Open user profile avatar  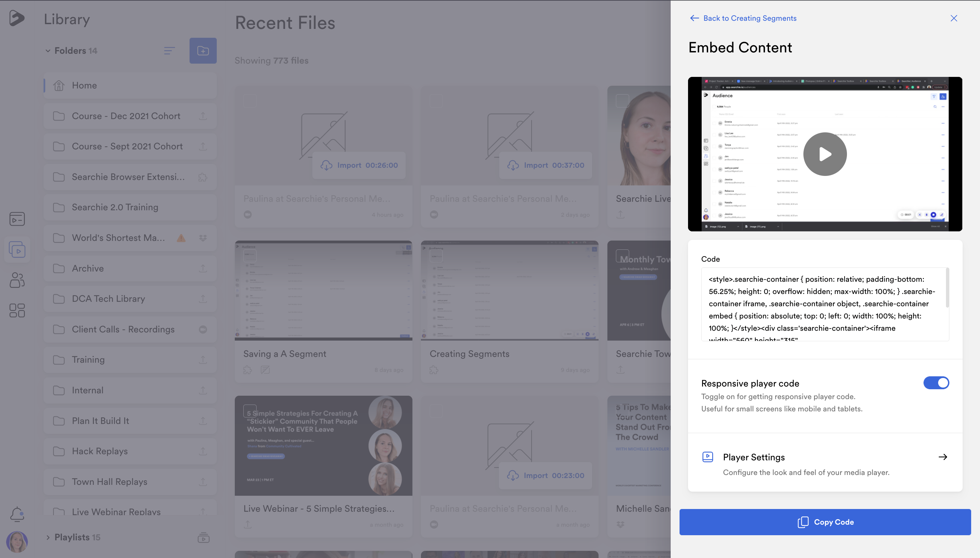[x=17, y=542]
